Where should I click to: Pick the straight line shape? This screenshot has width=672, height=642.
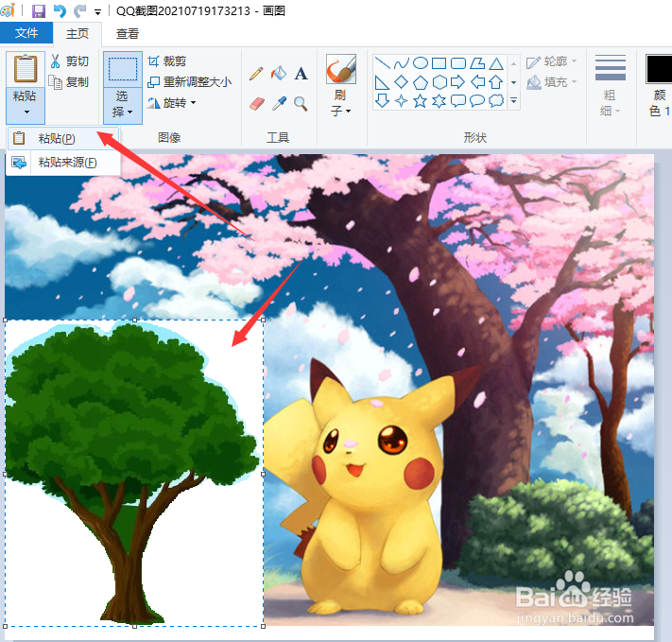pyautogui.click(x=382, y=63)
